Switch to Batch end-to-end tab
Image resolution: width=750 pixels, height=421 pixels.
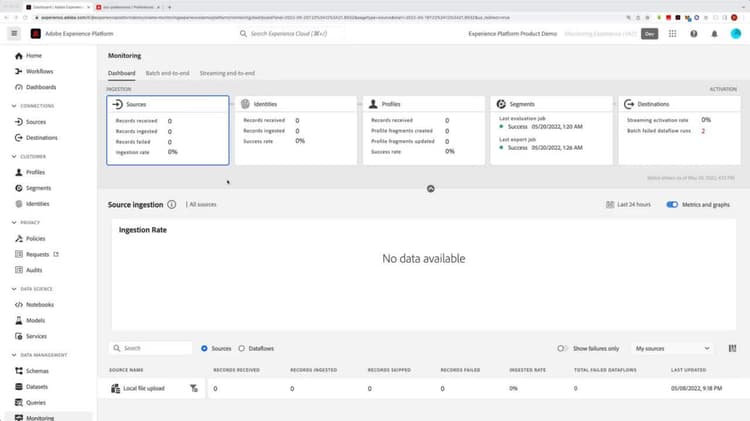pyautogui.click(x=167, y=73)
